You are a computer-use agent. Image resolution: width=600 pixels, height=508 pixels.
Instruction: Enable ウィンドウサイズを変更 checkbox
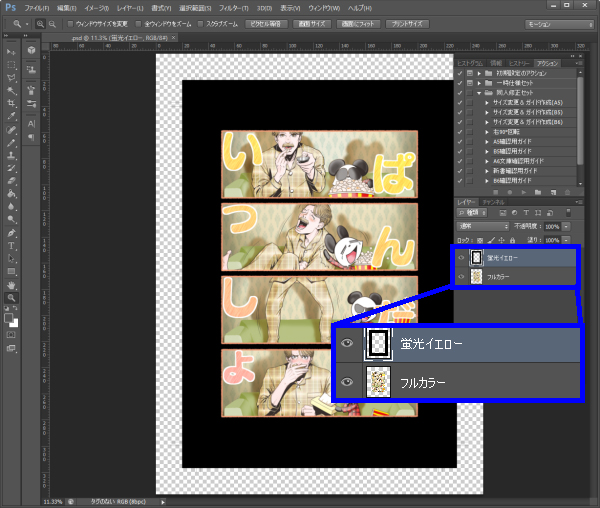click(x=70, y=24)
